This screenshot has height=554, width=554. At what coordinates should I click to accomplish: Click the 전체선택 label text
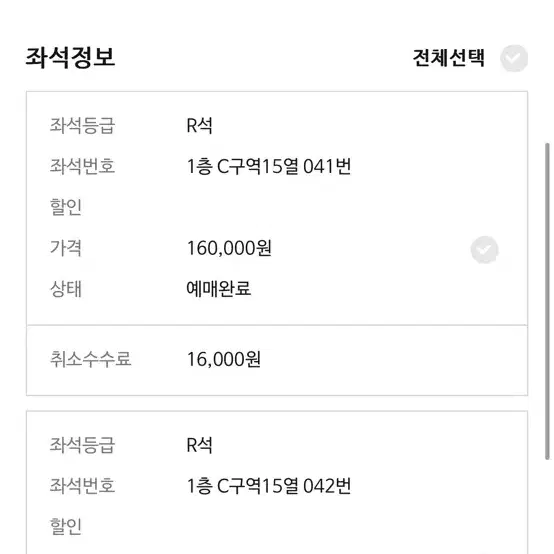click(x=449, y=58)
